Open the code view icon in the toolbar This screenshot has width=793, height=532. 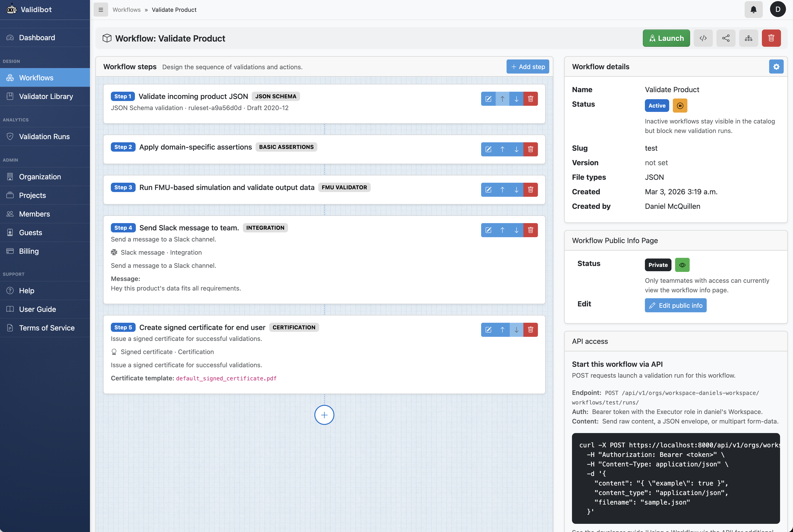click(x=703, y=38)
